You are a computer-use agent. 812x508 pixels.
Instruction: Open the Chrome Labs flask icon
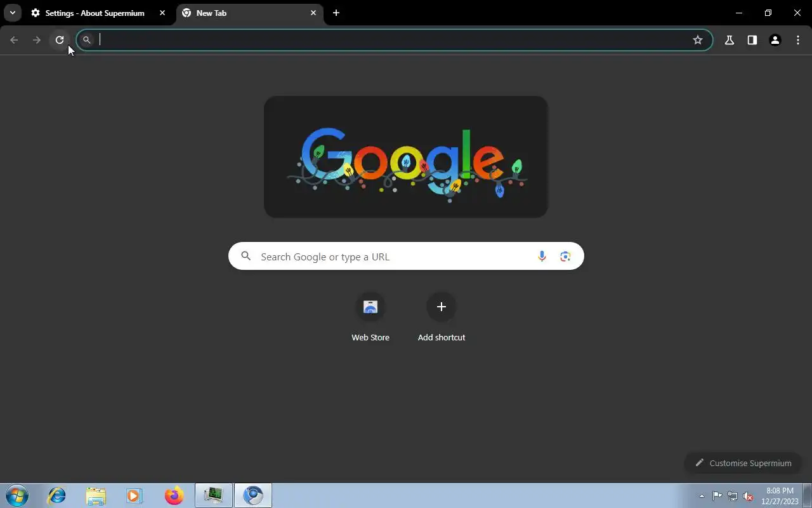[730, 40]
